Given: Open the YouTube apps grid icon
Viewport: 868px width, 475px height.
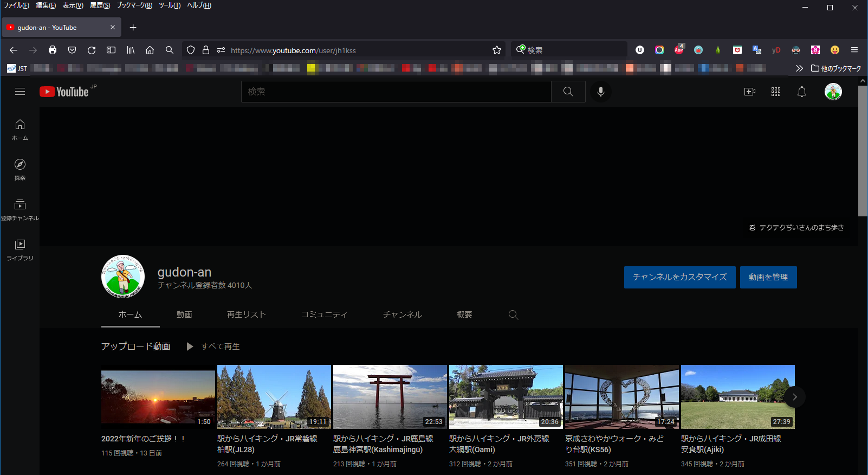Looking at the screenshot, I should coord(775,92).
